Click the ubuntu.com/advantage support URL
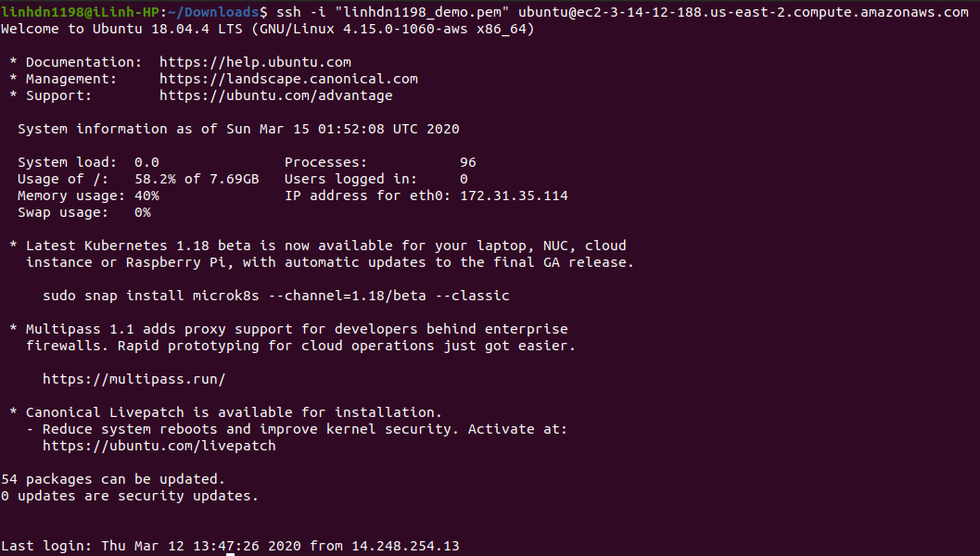The image size is (980, 556). [275, 95]
